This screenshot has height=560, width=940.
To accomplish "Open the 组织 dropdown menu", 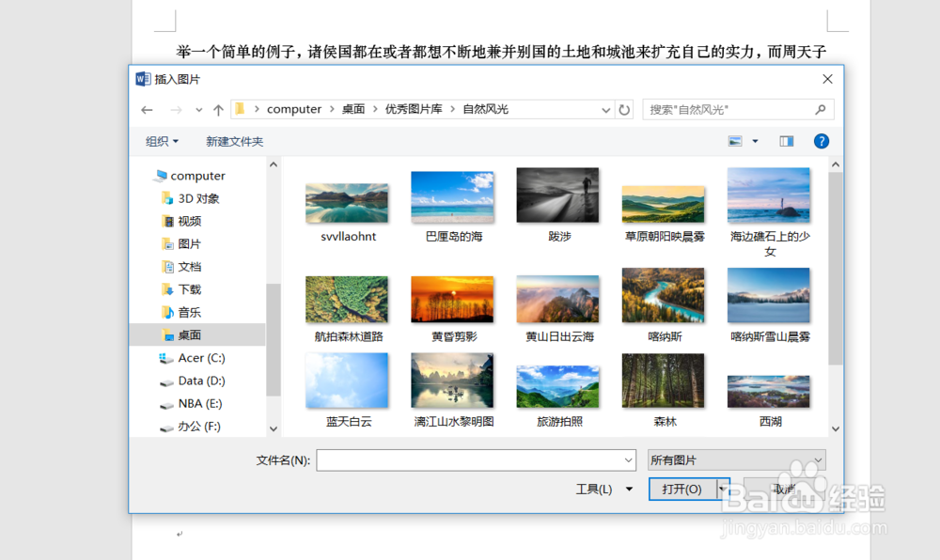I will point(162,141).
